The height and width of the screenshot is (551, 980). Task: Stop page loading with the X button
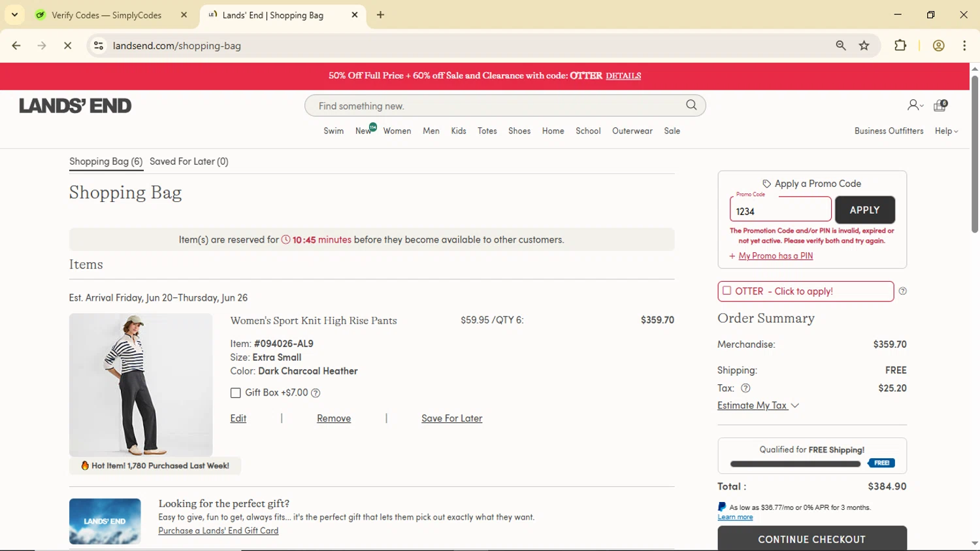coord(68,46)
